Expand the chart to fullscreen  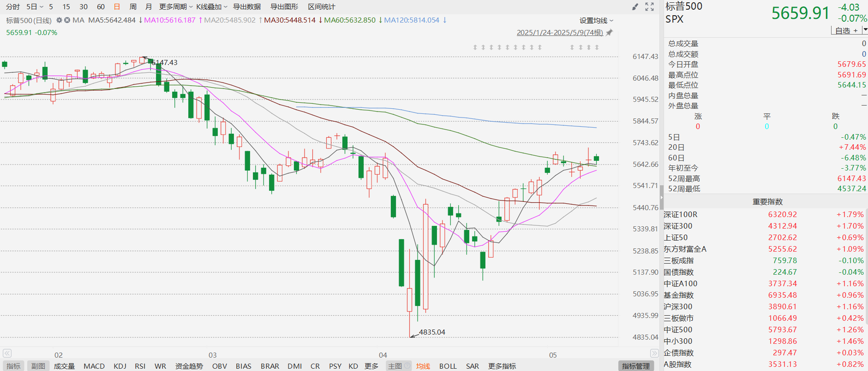[650, 7]
